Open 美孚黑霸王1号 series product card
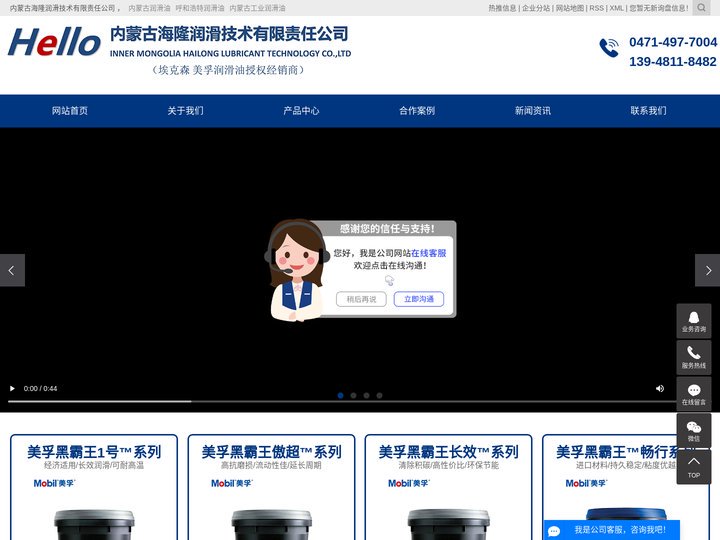 94,487
